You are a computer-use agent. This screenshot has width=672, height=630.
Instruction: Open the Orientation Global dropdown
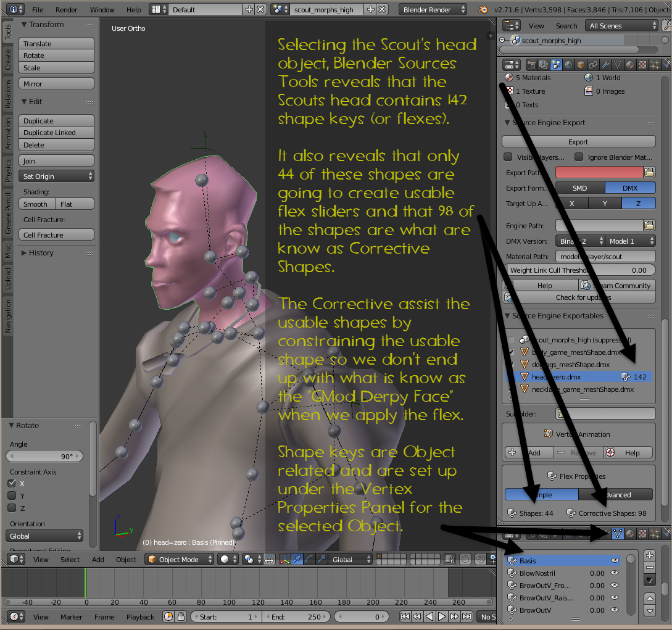click(x=44, y=536)
